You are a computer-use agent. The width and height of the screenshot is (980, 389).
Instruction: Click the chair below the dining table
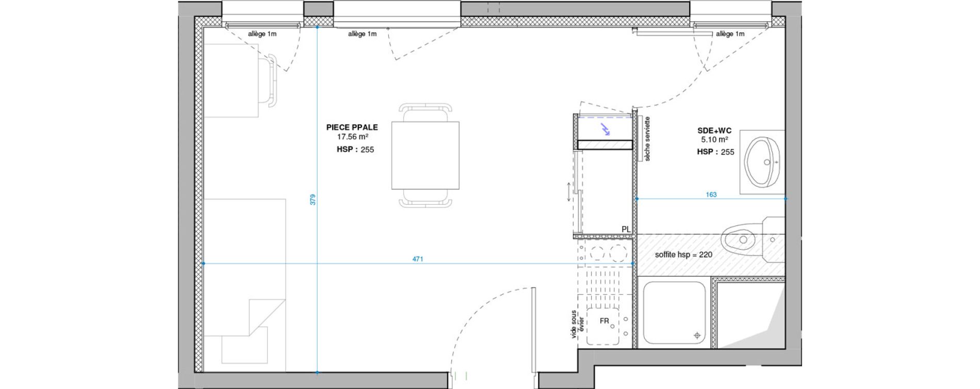coord(426,198)
